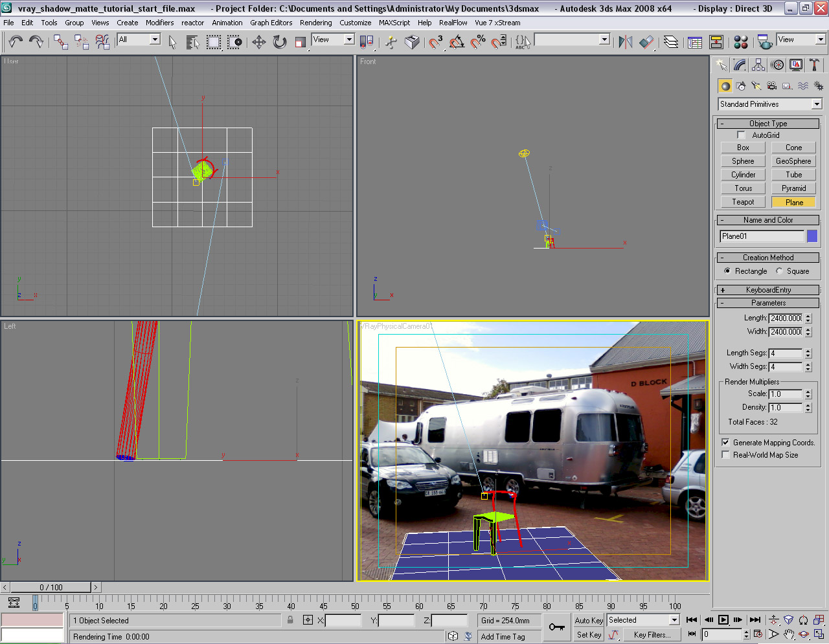This screenshot has width=829, height=644.
Task: Open the Graph Editors menu
Action: click(271, 23)
